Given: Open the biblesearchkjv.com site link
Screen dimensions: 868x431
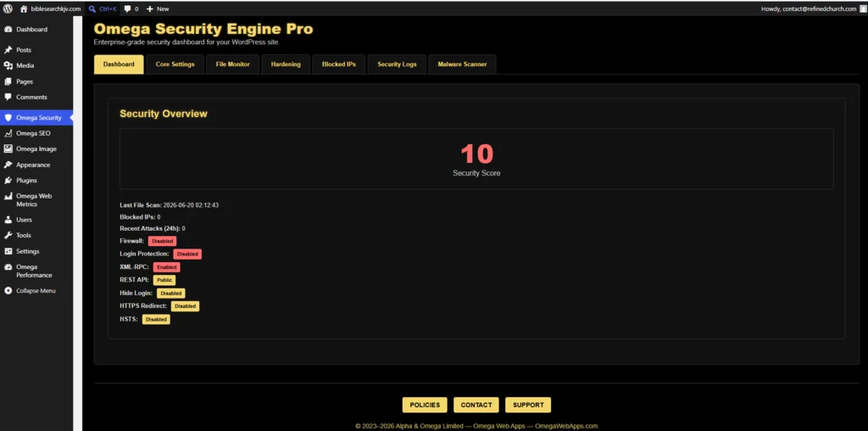Looking at the screenshot, I should click(x=54, y=8).
